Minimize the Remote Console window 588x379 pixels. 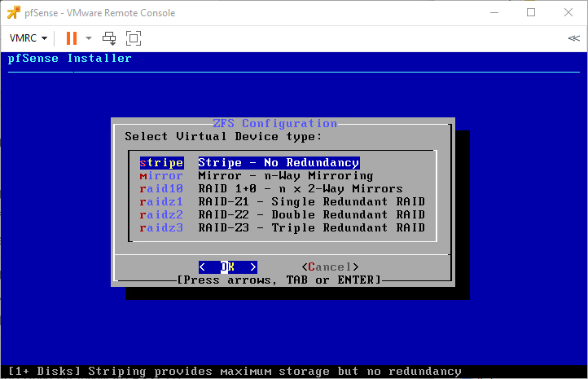(493, 13)
